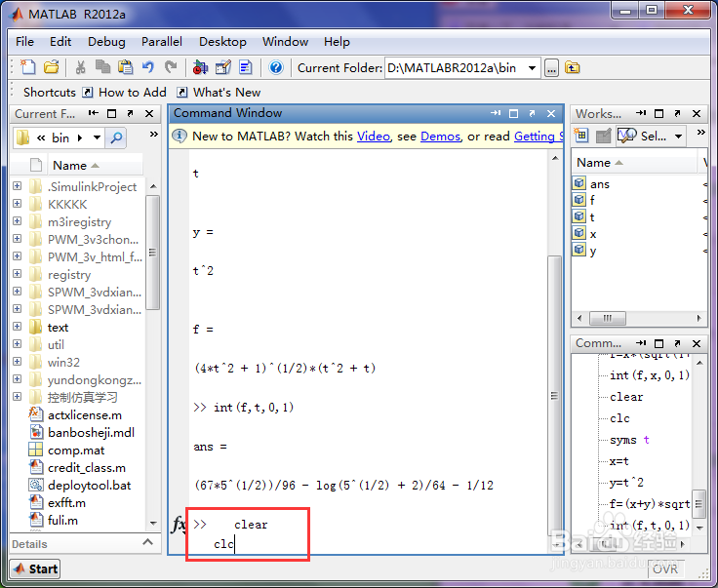This screenshot has width=718, height=588.
Task: Expand the Details section chevron
Action: point(147,542)
